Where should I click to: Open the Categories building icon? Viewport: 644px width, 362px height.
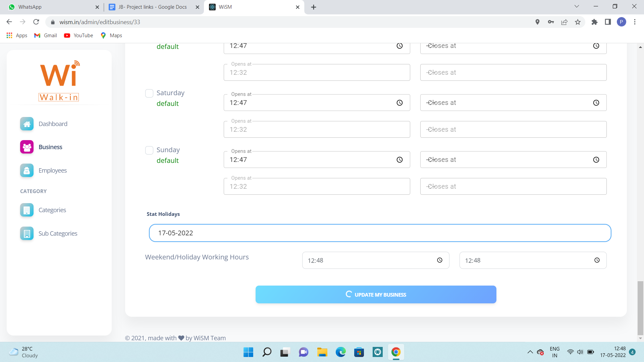point(27,210)
